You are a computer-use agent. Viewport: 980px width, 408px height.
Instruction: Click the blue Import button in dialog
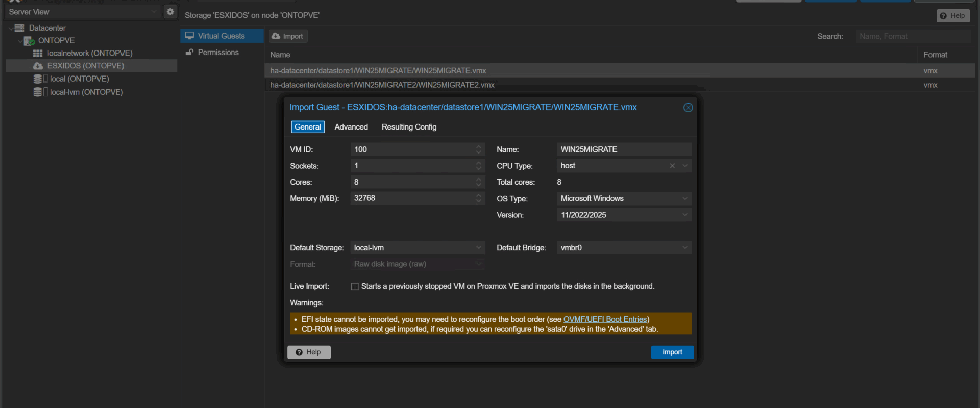(672, 352)
